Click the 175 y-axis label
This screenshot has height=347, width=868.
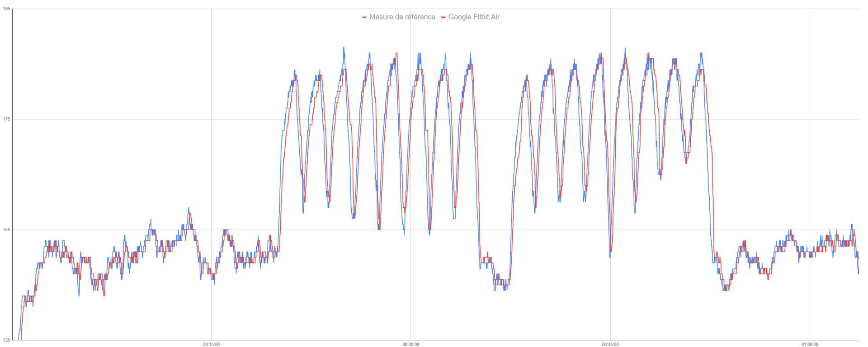pos(7,119)
